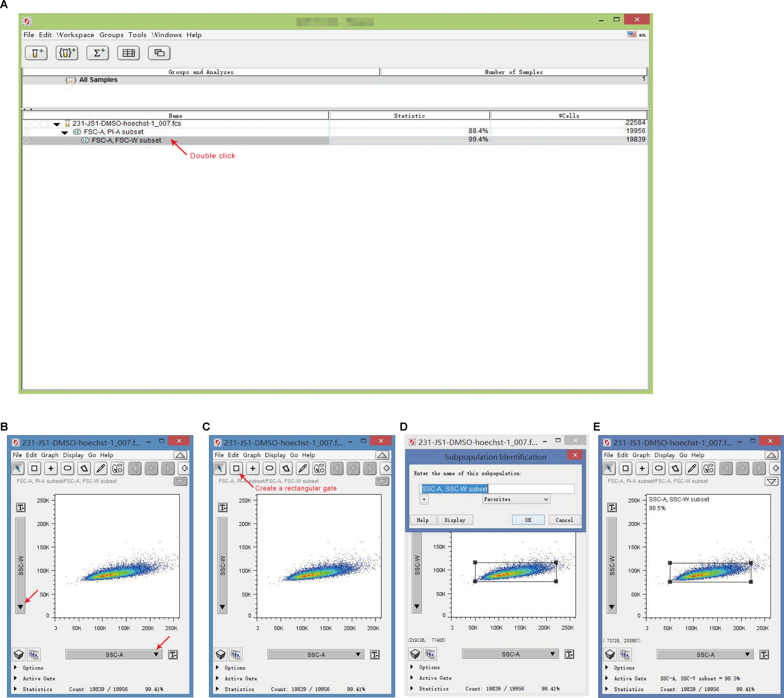
Task: Open the Layout Editor icon
Action: [159, 53]
